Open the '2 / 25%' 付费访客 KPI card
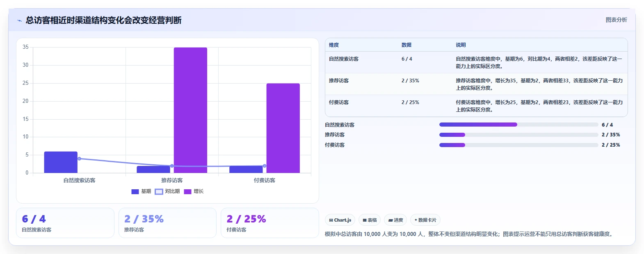644x254 pixels. [270, 223]
